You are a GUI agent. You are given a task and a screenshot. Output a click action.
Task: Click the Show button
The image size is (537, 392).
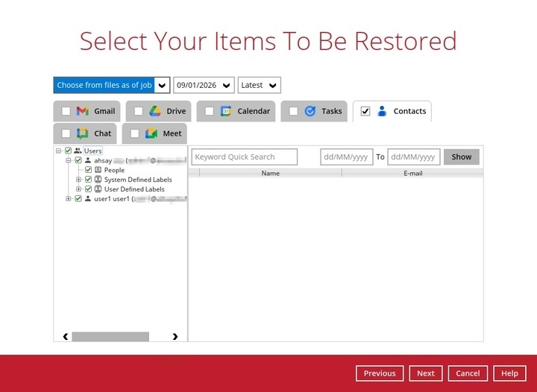tap(461, 157)
